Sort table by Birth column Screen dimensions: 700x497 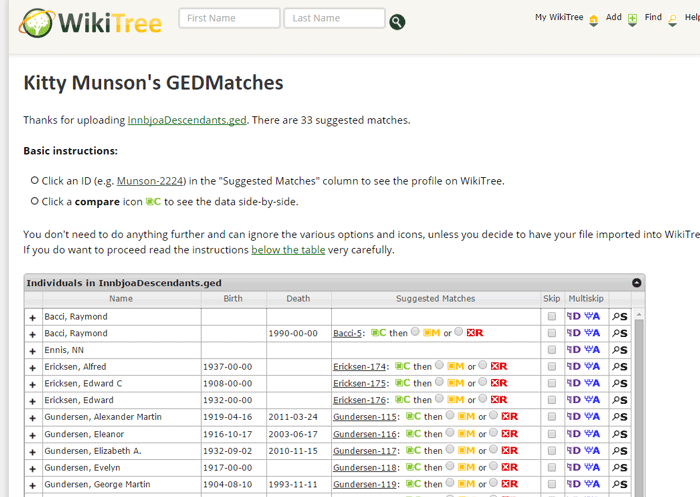[233, 299]
